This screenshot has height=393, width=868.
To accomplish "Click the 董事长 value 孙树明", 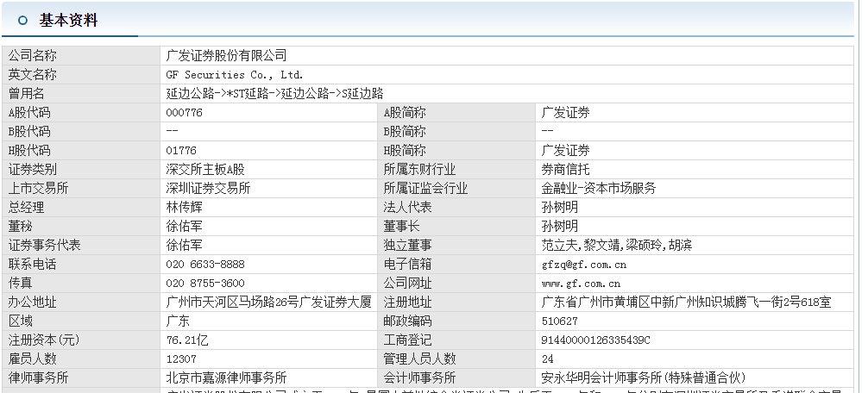I will 559,226.
